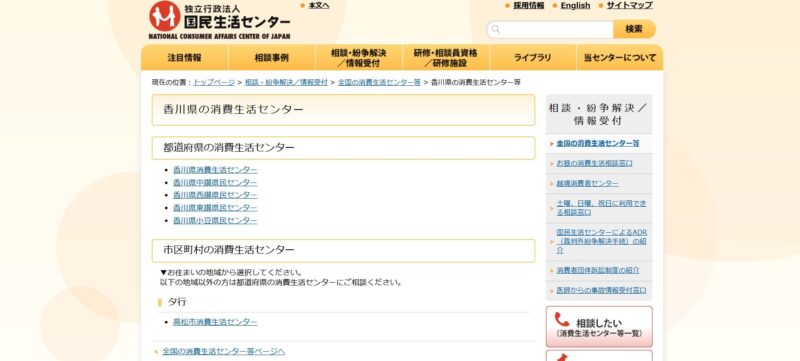Open 香川県消費生活センター link

pyautogui.click(x=215, y=170)
